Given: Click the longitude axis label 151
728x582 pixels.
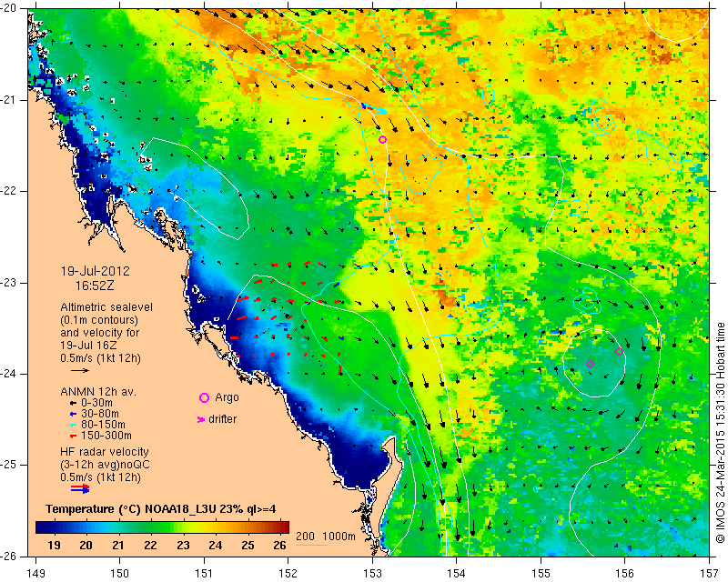Looking at the screenshot, I should coord(204,574).
